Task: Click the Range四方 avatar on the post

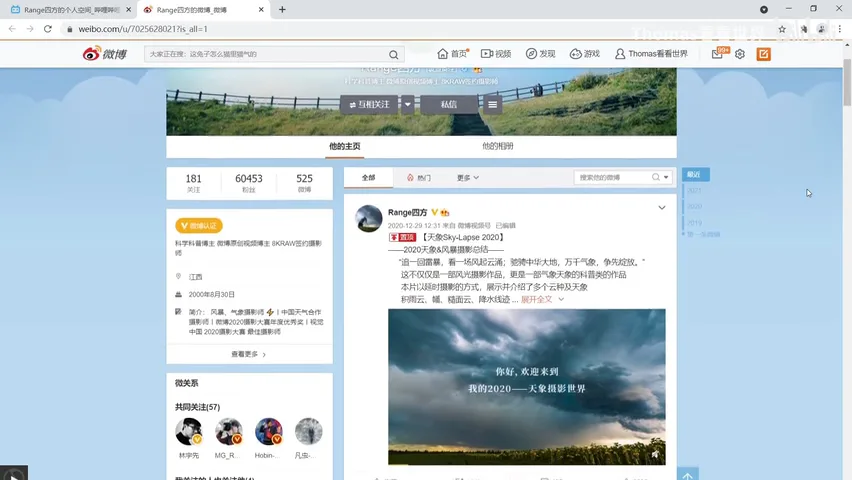Action: [x=369, y=219]
